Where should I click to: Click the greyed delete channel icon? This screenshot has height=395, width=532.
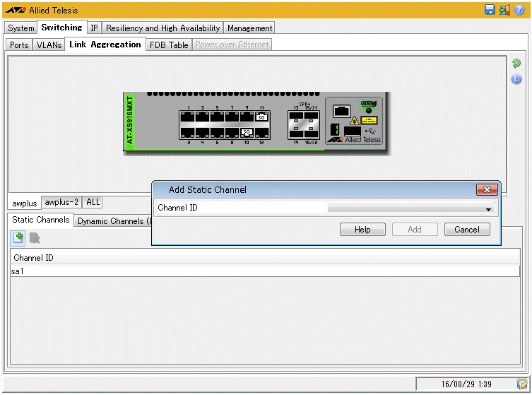tap(34, 238)
